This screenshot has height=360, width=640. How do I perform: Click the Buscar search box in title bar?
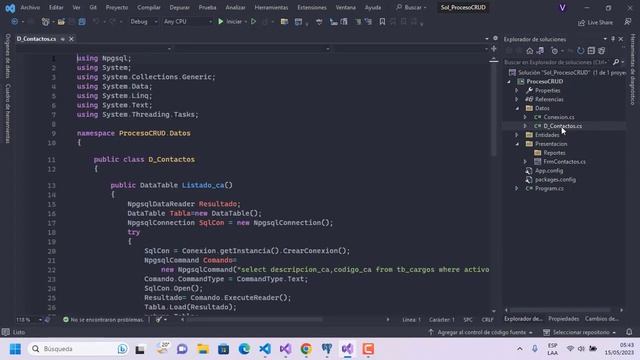coord(411,7)
